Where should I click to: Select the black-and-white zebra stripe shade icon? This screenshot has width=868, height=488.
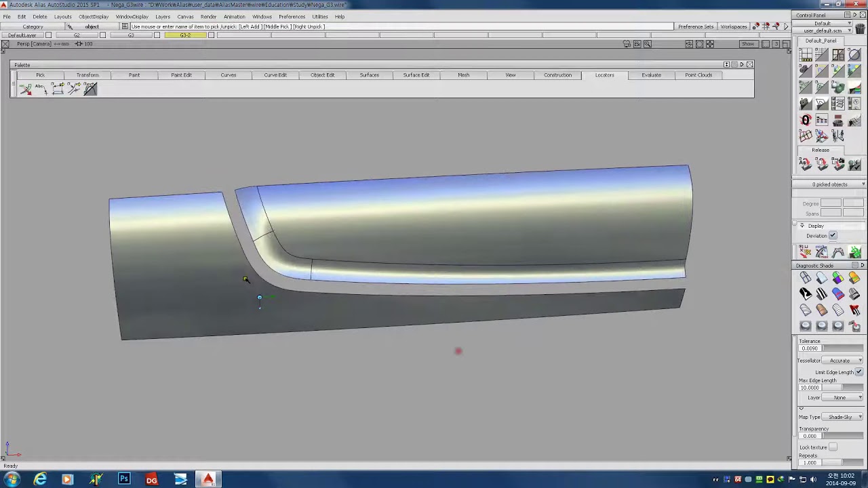[822, 293]
